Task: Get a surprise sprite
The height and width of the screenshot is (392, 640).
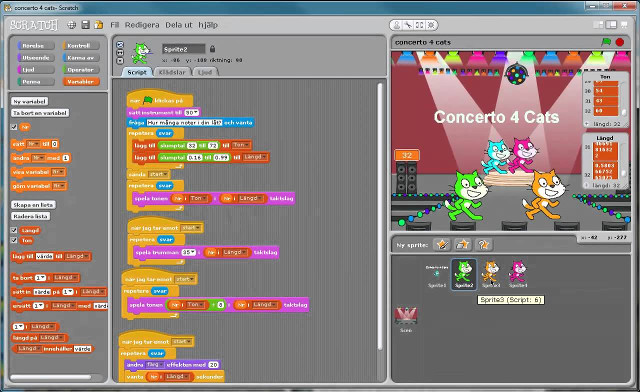Action: point(483,245)
